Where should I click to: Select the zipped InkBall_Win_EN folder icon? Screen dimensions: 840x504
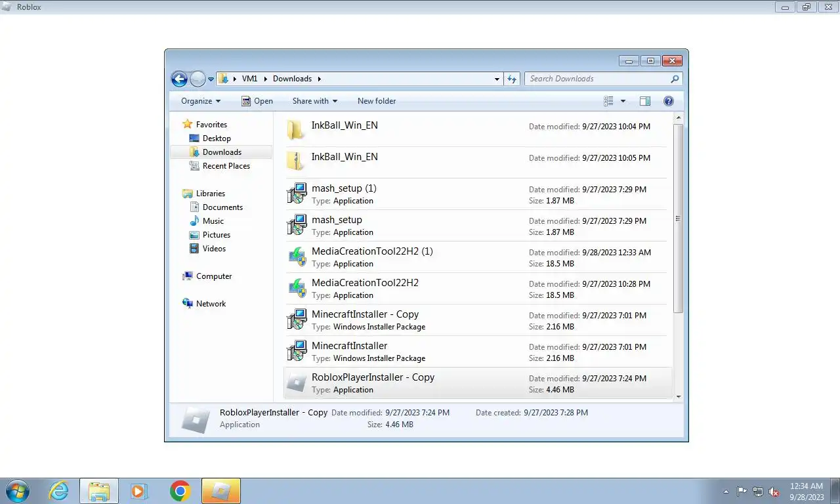297,161
